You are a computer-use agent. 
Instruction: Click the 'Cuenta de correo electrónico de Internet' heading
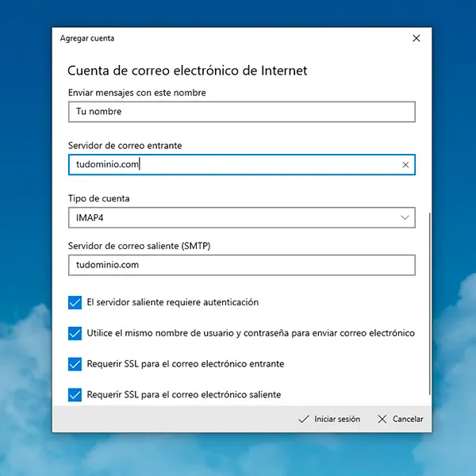[187, 71]
